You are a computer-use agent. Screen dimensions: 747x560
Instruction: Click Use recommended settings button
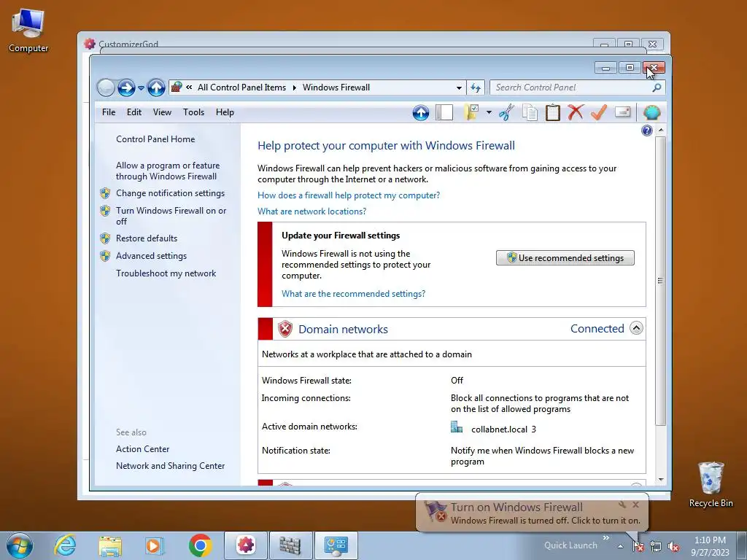[565, 257]
